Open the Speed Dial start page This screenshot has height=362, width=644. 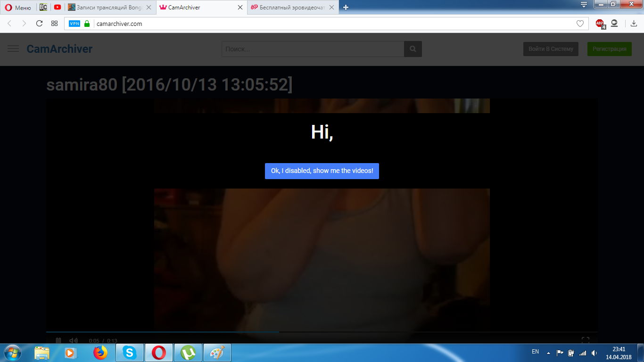(x=55, y=24)
